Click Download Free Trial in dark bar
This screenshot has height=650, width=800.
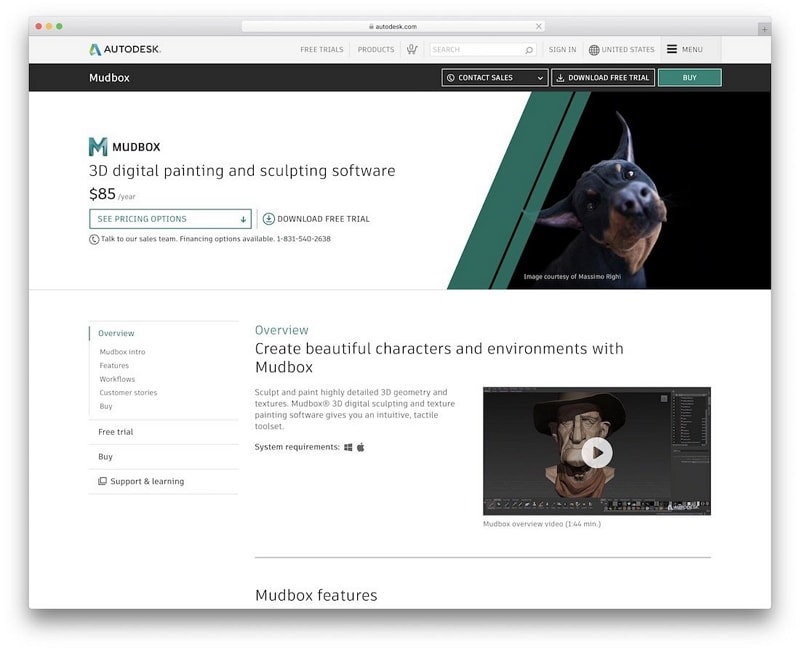click(x=603, y=78)
